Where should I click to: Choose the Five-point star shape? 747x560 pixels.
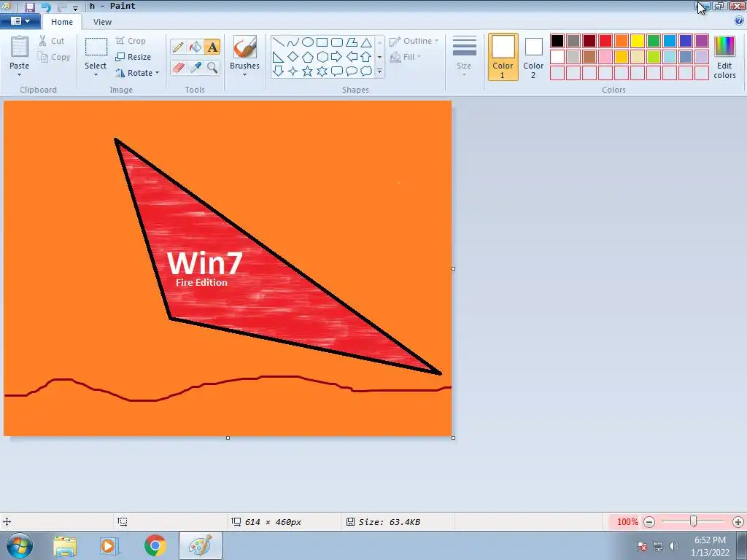pos(308,71)
